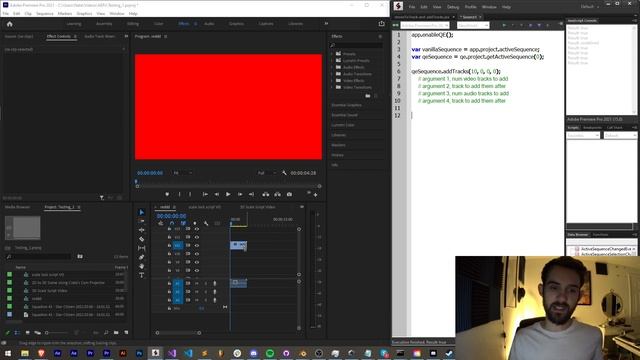Select the Pen tool
The width and height of the screenshot is (640, 360).
pyautogui.click(x=142, y=257)
